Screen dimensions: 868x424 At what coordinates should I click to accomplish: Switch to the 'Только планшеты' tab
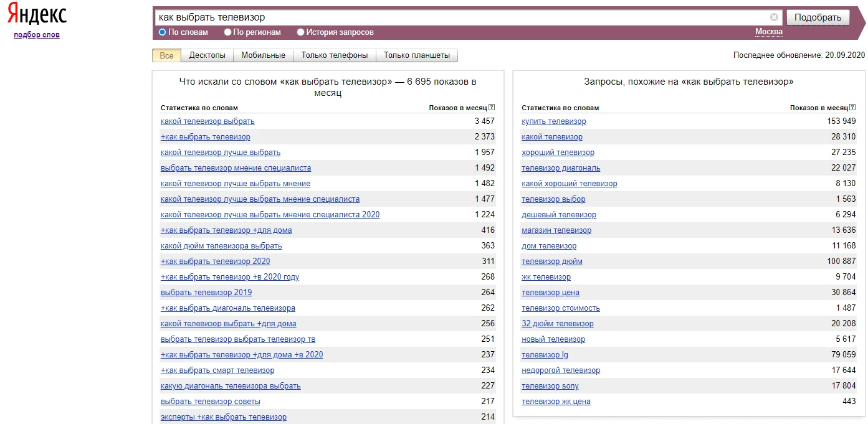(416, 55)
